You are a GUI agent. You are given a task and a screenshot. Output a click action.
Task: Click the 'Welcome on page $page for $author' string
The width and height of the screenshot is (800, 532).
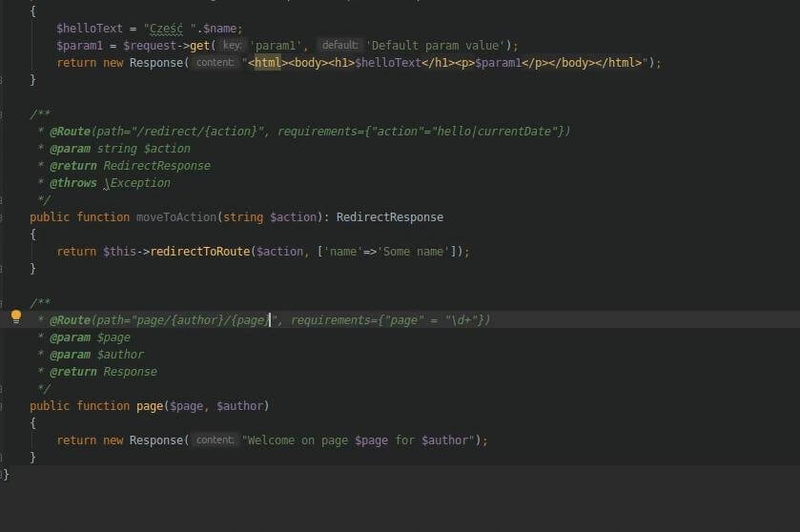359,440
